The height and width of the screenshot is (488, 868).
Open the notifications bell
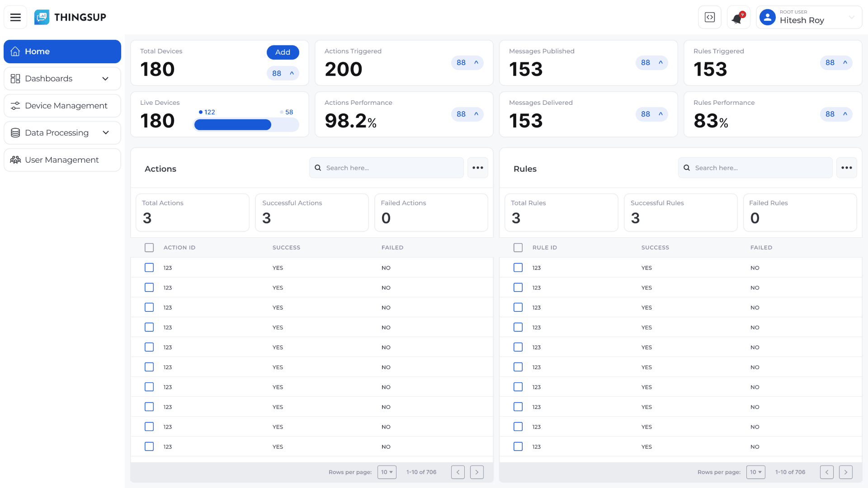(738, 18)
